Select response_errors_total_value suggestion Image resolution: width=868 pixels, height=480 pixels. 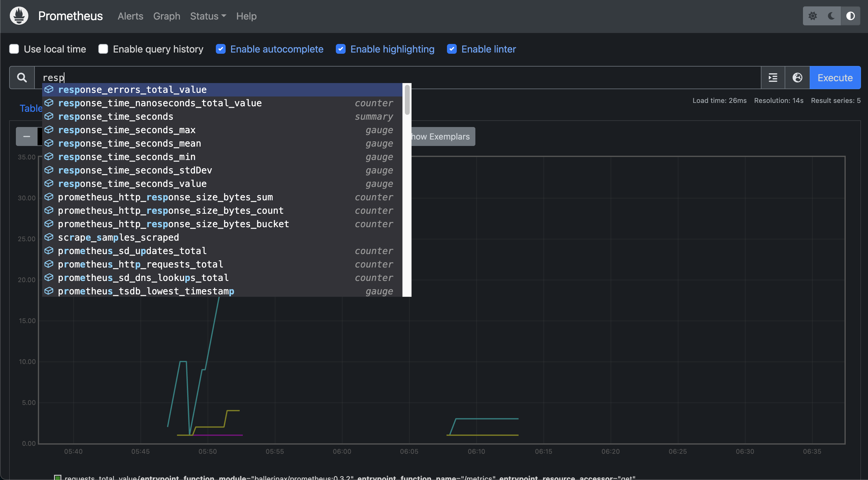coord(222,90)
